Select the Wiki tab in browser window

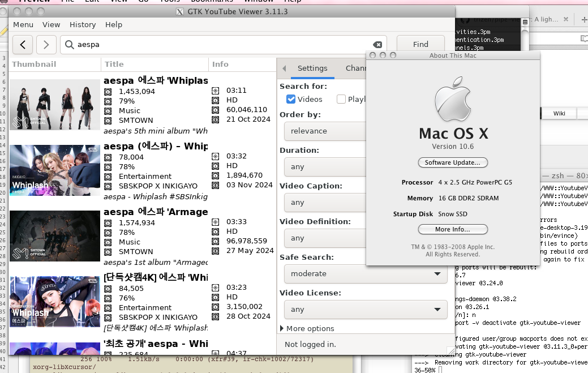559,114
